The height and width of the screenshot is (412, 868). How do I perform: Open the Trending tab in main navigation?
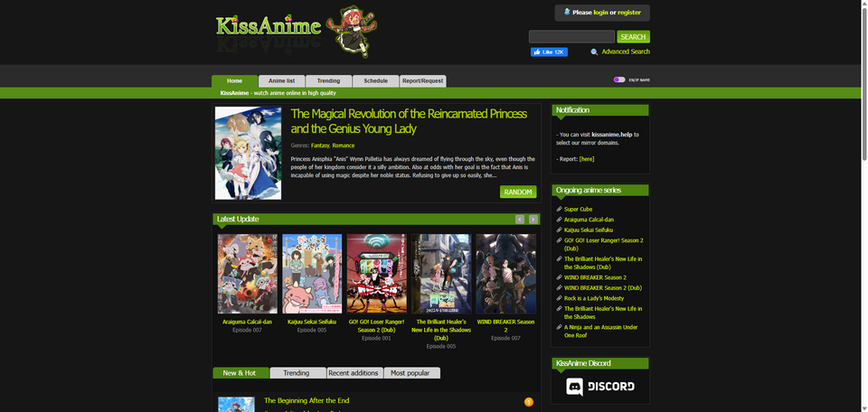(x=328, y=81)
